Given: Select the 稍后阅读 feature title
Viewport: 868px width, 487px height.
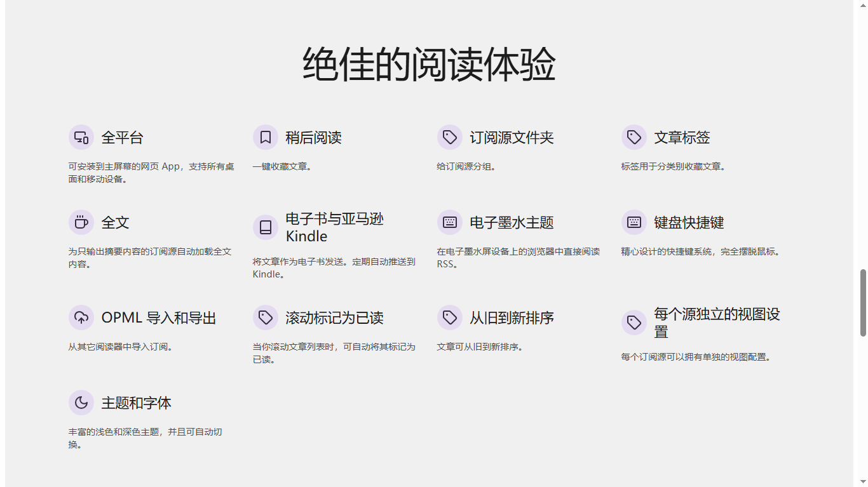Looking at the screenshot, I should tap(313, 138).
